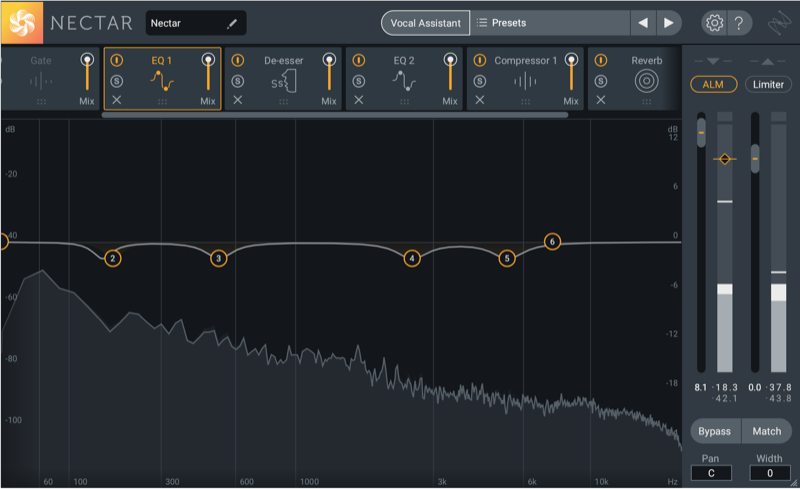Load previous preset with left arrow

(643, 23)
